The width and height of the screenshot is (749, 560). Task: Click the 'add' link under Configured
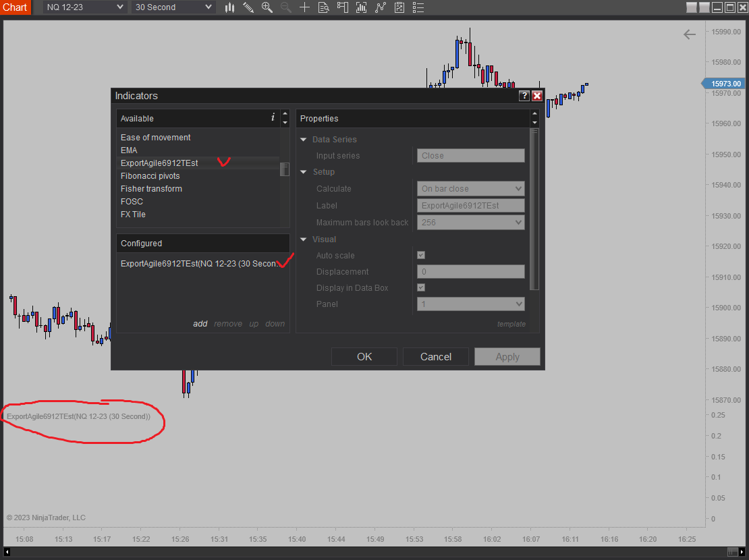point(200,323)
